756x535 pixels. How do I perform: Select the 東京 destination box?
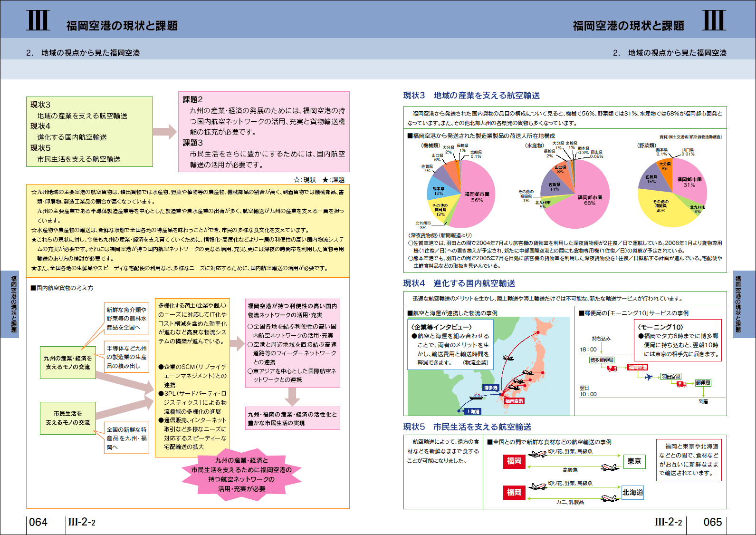point(634,461)
